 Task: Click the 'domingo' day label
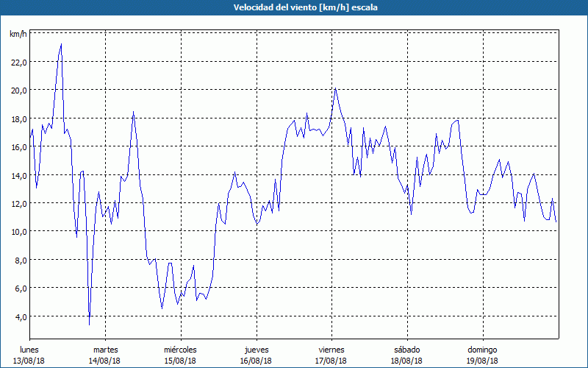point(482,350)
